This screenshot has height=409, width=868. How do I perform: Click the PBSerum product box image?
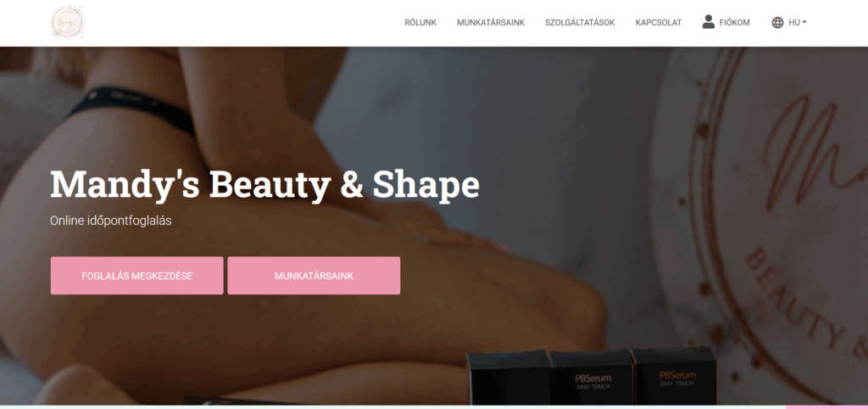[592, 377]
